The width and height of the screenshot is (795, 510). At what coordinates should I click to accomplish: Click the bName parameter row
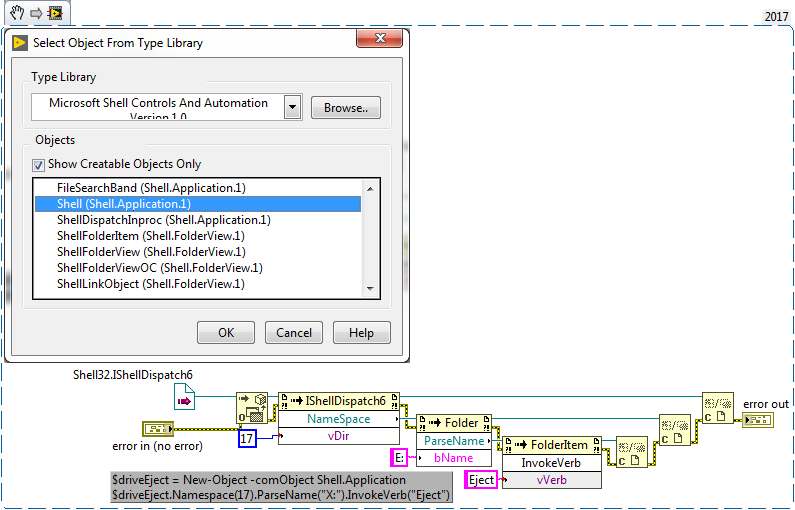point(454,458)
